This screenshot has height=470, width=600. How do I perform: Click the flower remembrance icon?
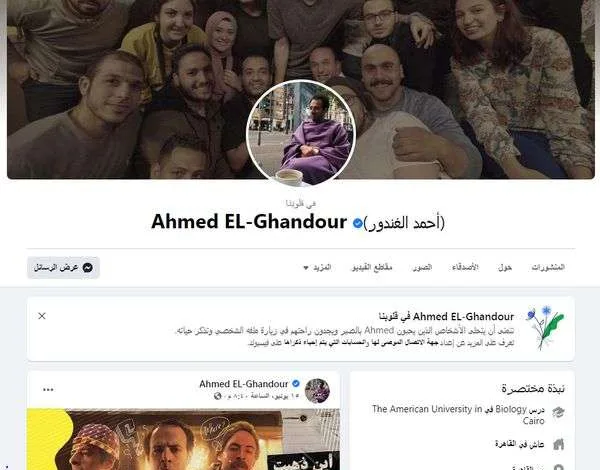click(545, 327)
